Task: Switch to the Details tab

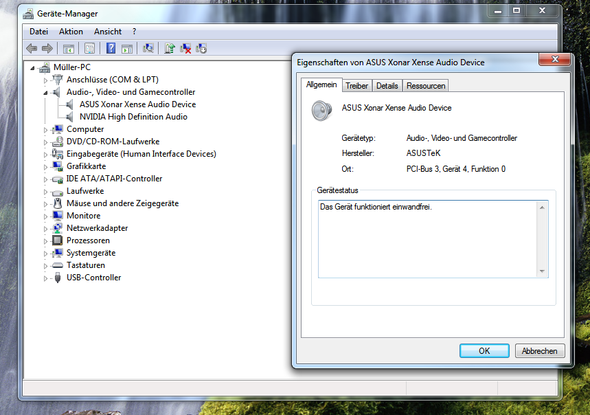Action: [387, 86]
